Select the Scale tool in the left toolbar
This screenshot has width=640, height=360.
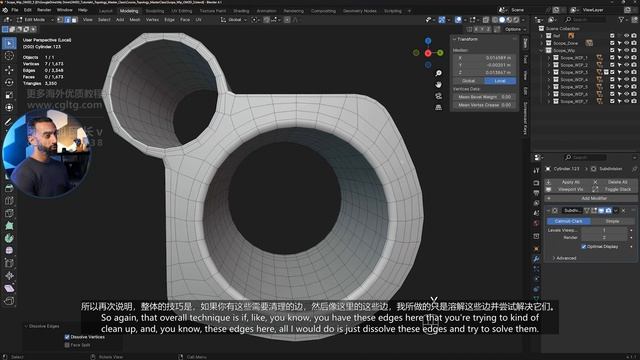tap(9, 95)
